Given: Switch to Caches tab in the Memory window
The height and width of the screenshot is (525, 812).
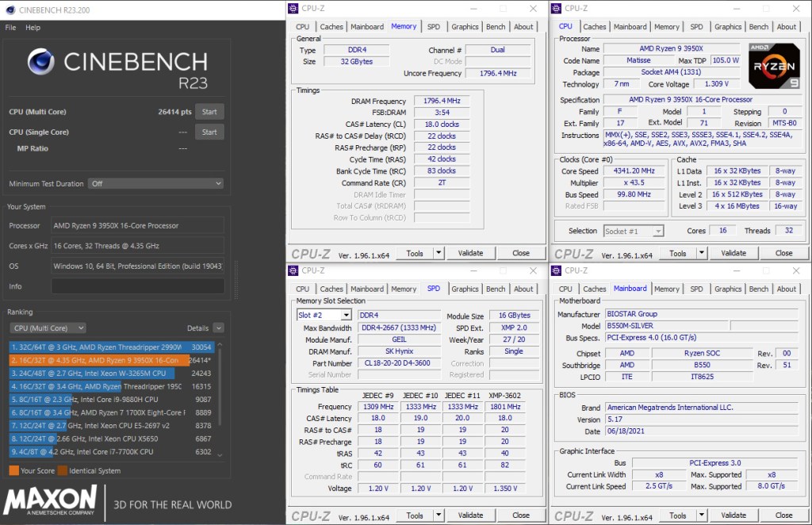Looking at the screenshot, I should point(331,27).
